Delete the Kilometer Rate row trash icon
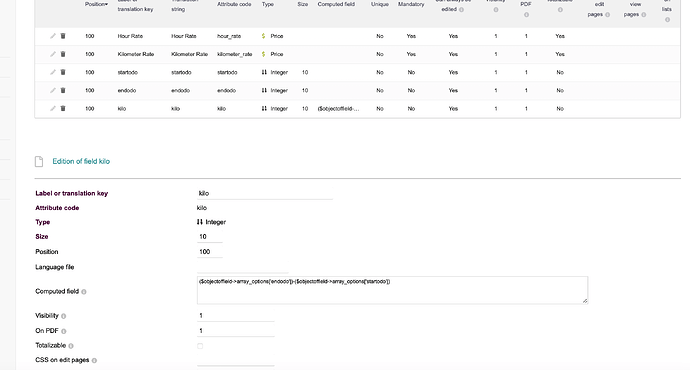 pyautogui.click(x=63, y=54)
